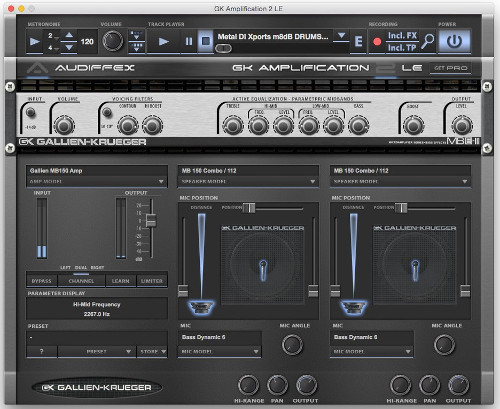Open the metronome beats numerator 2 dropdown
Image resolution: width=500 pixels, height=409 pixels.
pos(52,36)
